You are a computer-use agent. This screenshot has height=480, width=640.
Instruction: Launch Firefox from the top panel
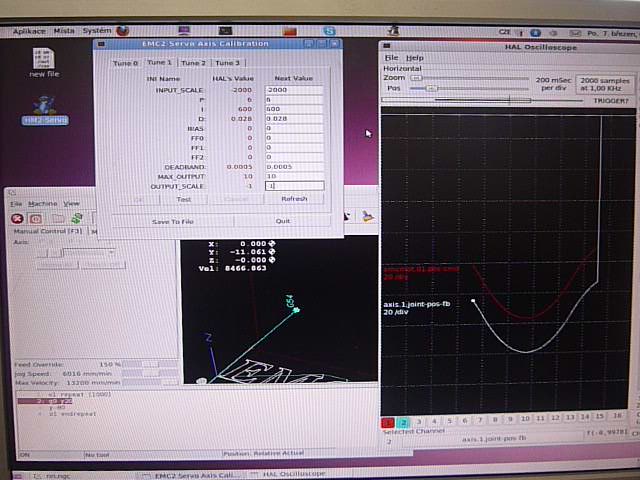pos(124,31)
